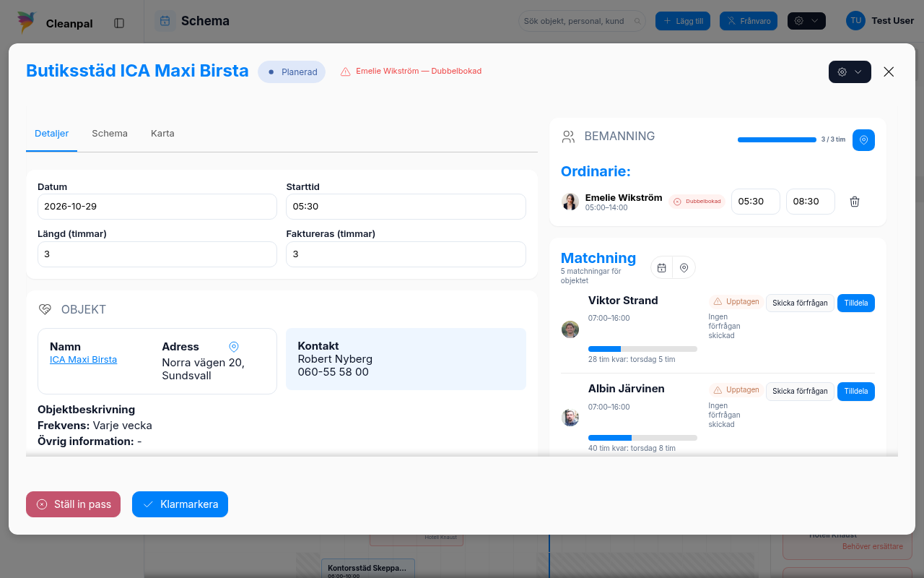Click the OBJEKT heading icon
Screen dimensions: 924x578
[45, 309]
